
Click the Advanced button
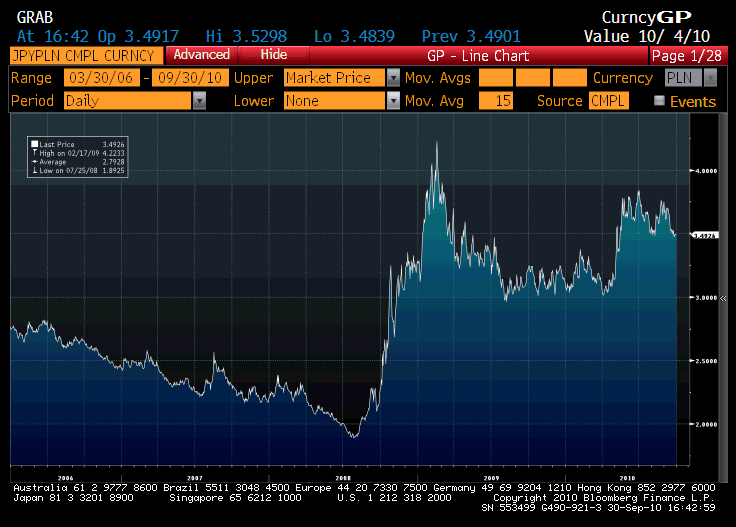click(201, 55)
